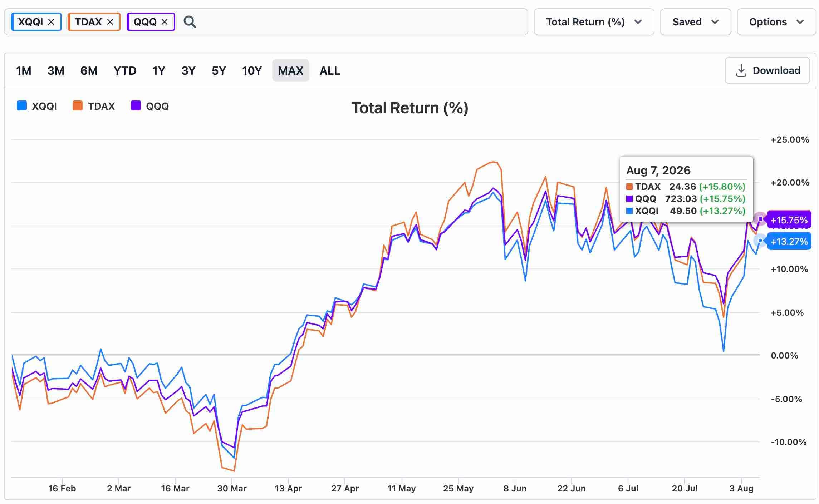Click the search magnifier icon

coord(190,22)
